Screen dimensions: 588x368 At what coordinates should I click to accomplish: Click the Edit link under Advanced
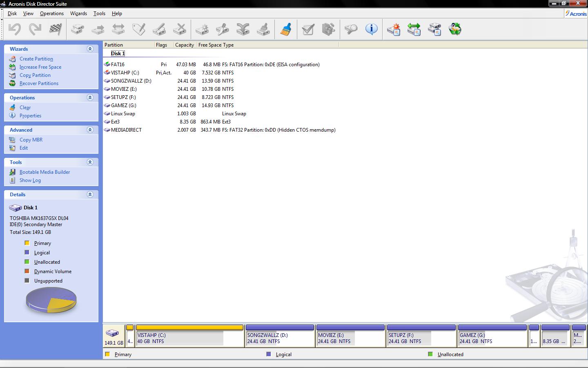[24, 148]
